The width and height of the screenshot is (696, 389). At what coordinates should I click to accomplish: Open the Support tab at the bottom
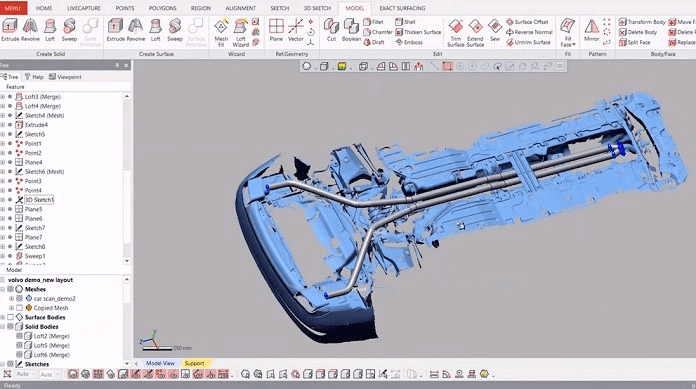pos(194,363)
